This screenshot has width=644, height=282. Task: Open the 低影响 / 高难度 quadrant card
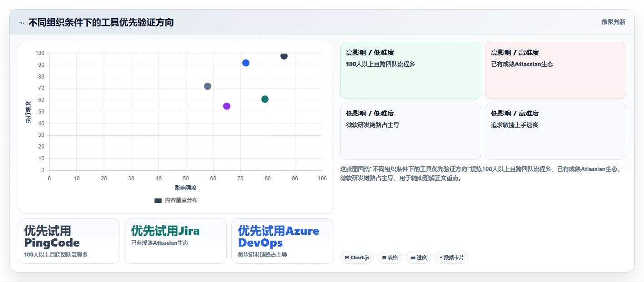pos(555,131)
